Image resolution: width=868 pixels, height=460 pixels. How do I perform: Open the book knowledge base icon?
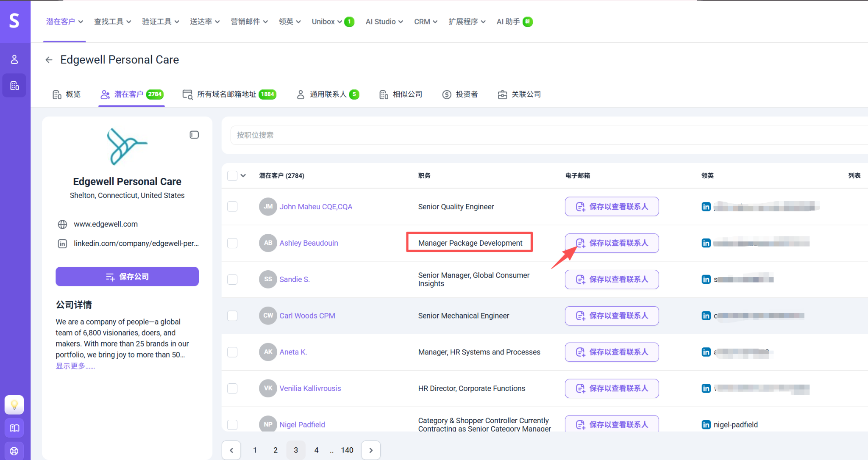point(14,428)
